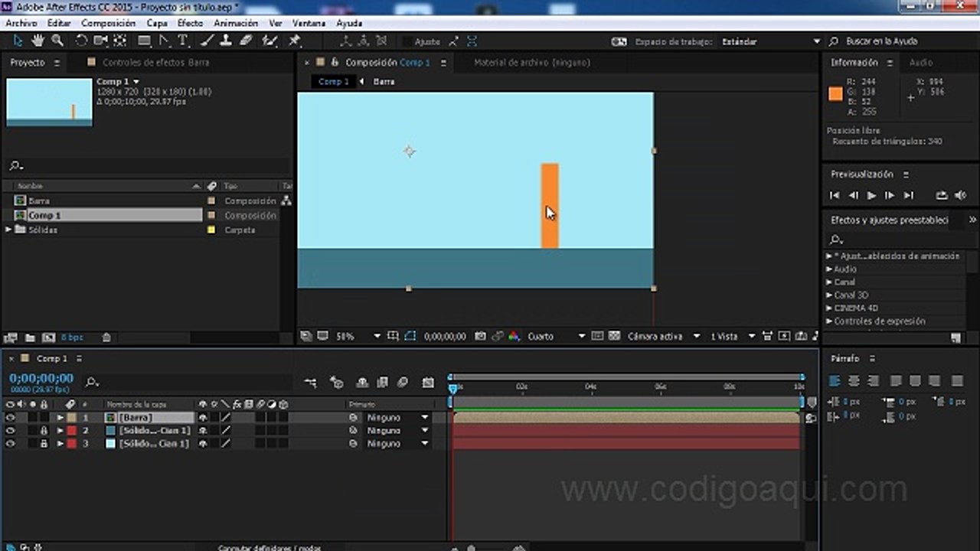The width and height of the screenshot is (980, 551).
Task: Open the Estándar workspace dropdown
Action: [769, 41]
